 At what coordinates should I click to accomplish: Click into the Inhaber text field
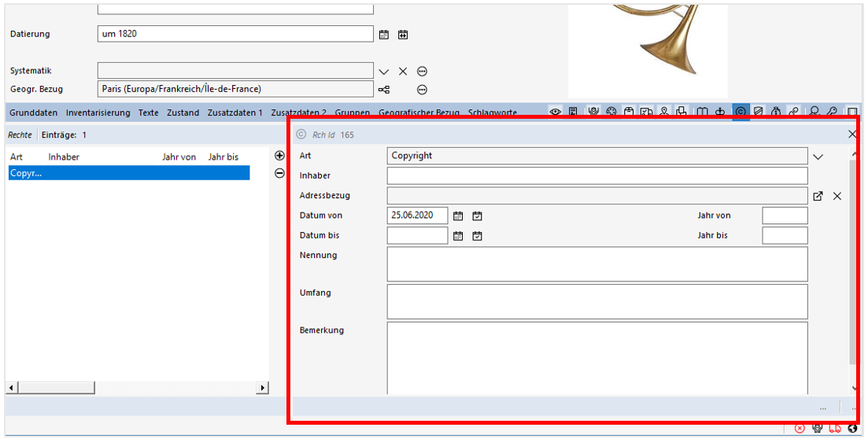pyautogui.click(x=597, y=175)
